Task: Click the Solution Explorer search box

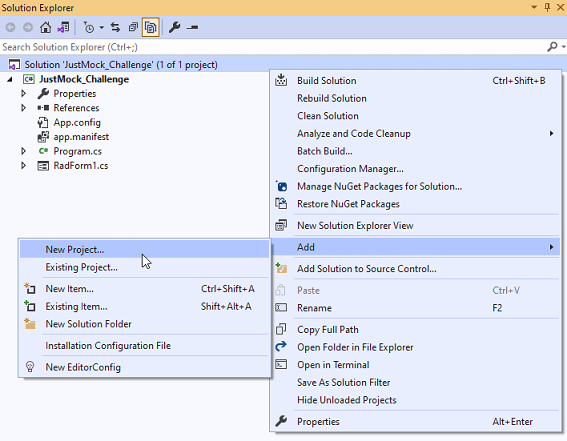Action: [x=271, y=47]
